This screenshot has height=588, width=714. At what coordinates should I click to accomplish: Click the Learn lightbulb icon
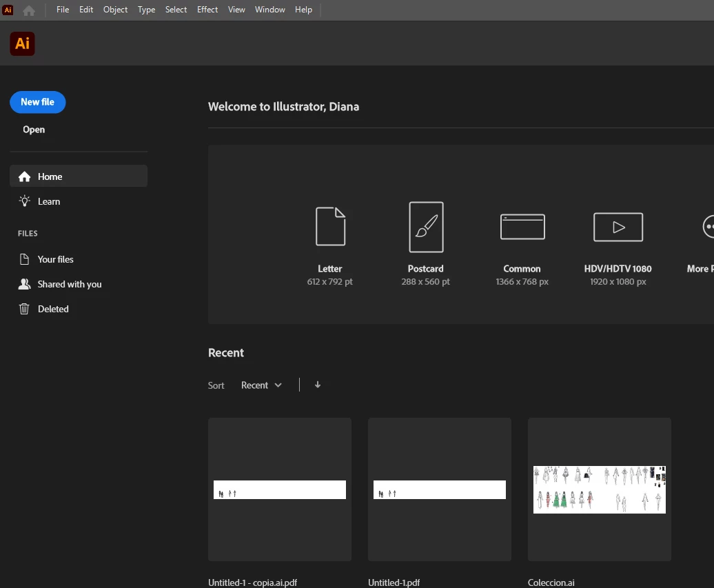click(25, 201)
